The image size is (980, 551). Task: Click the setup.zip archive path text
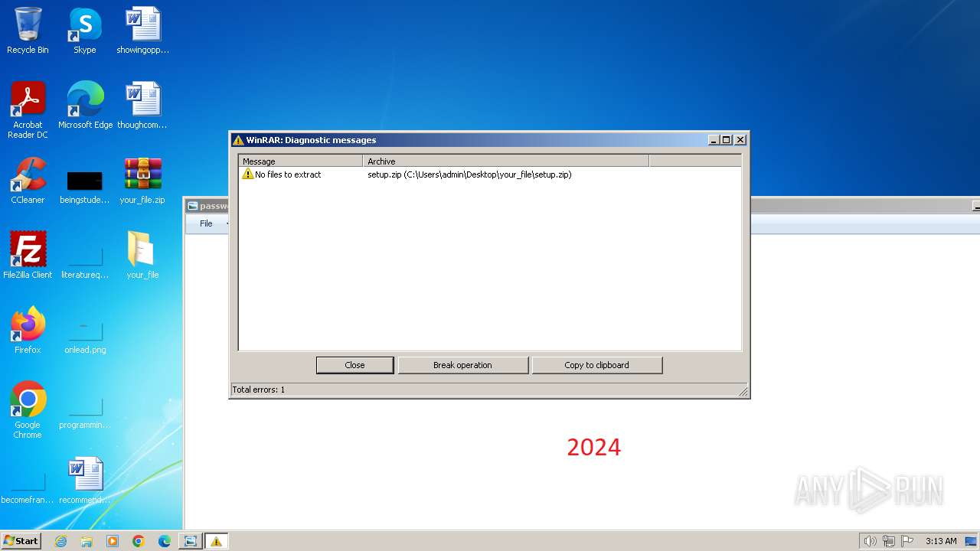pos(469,174)
